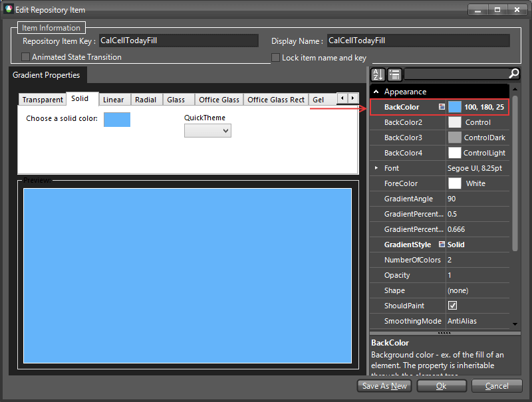Switch to the Radial tab
Image resolution: width=532 pixels, height=402 pixels.
point(146,99)
